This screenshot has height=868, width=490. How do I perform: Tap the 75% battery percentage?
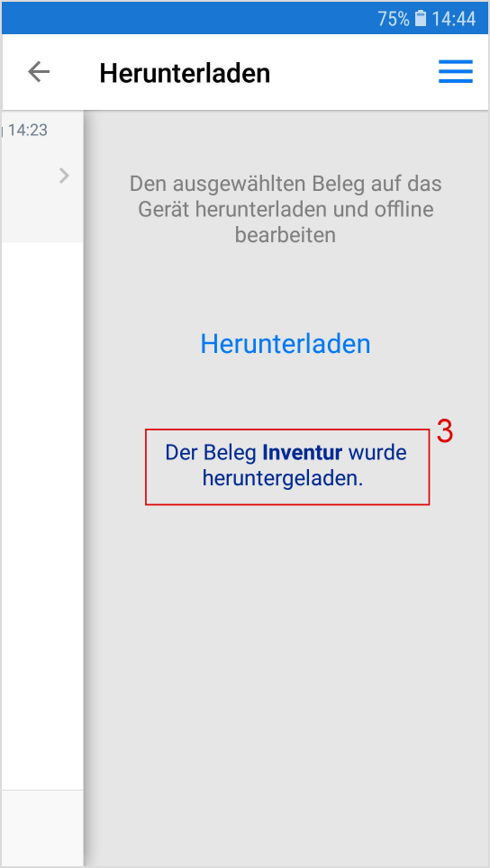click(x=394, y=19)
